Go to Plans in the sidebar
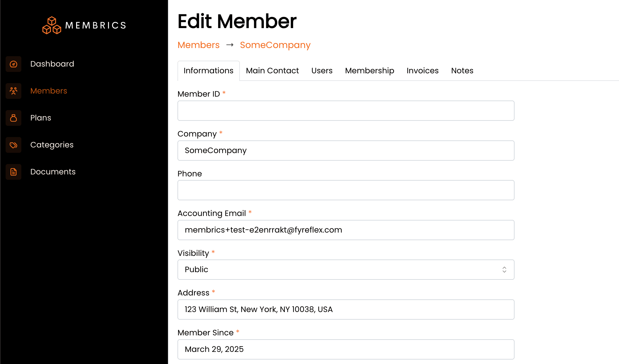Viewport: 619px width, 364px height. point(41,118)
